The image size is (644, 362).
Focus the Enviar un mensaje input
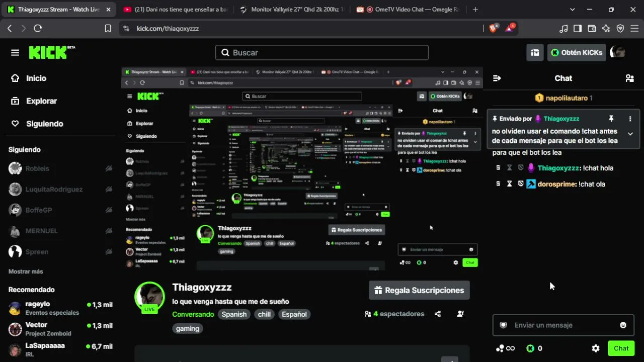(x=563, y=325)
